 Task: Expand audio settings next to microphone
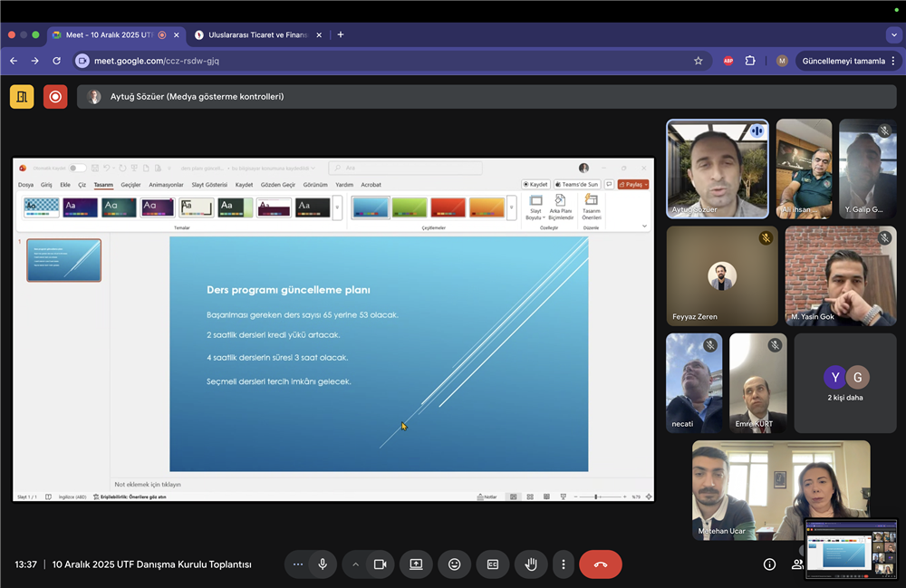click(297, 564)
